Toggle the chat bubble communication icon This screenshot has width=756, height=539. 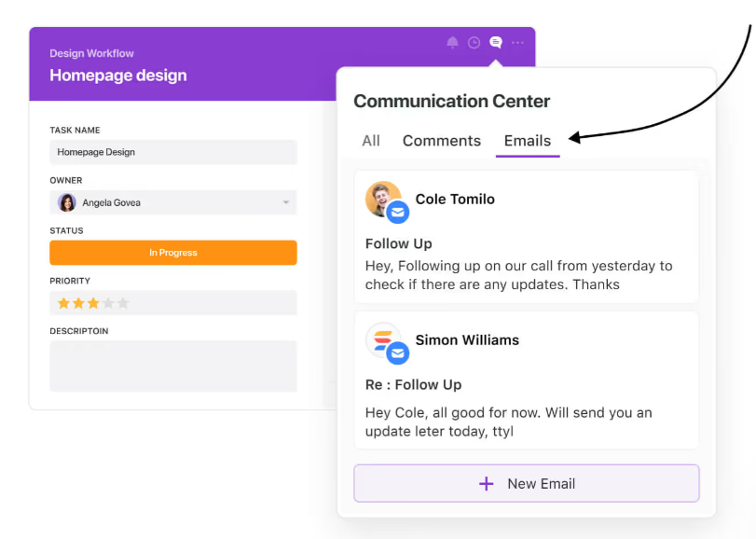point(496,42)
